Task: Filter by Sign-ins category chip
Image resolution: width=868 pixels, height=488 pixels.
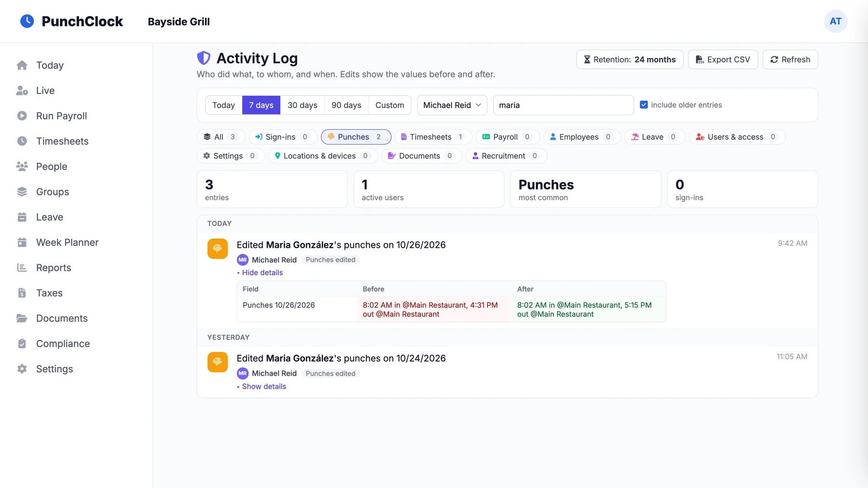Action: tap(283, 137)
